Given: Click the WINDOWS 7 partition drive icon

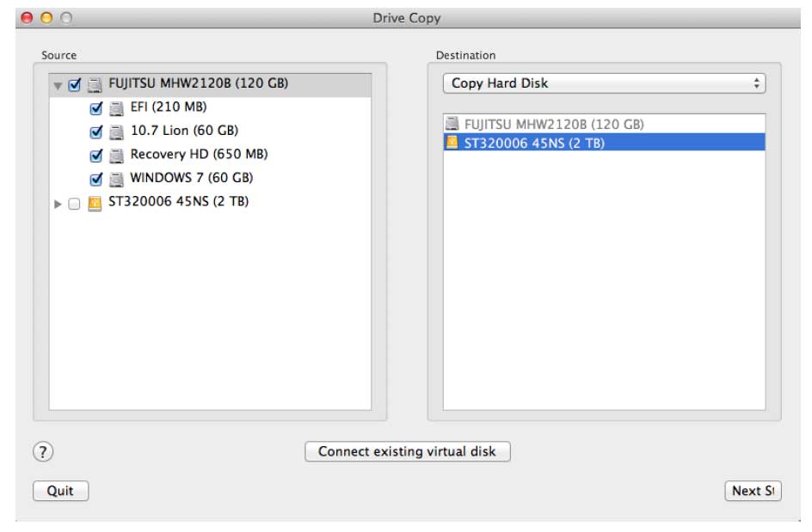Looking at the screenshot, I should tap(116, 179).
